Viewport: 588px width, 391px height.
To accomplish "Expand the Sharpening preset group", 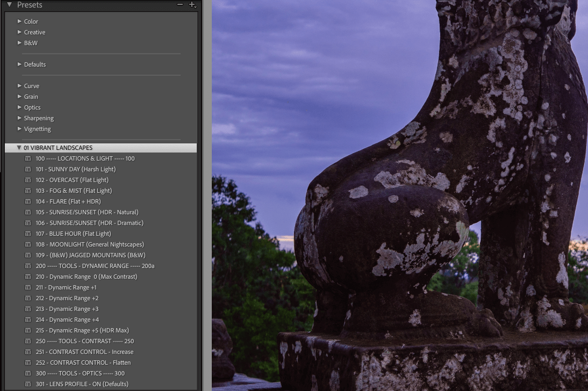I will tap(20, 118).
